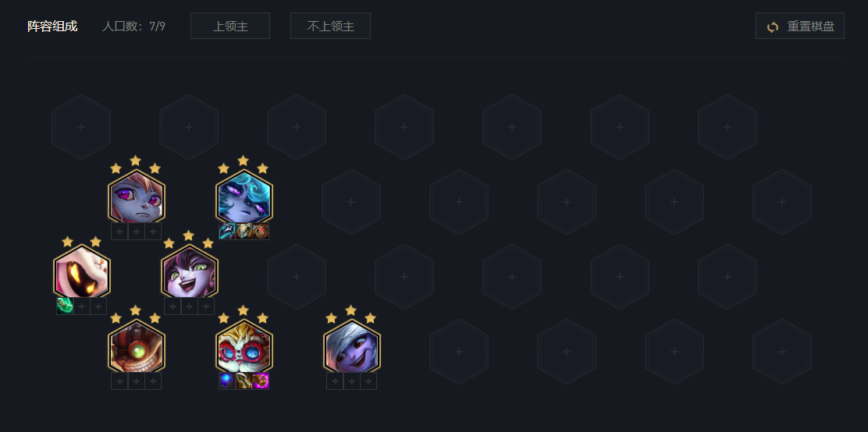Click the 不上领主 button

[330, 26]
